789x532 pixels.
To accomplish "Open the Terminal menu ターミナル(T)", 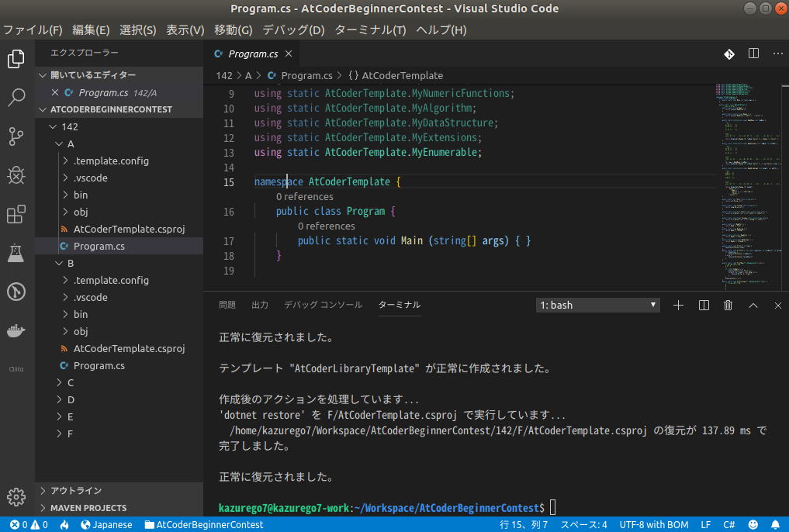I will [x=370, y=30].
